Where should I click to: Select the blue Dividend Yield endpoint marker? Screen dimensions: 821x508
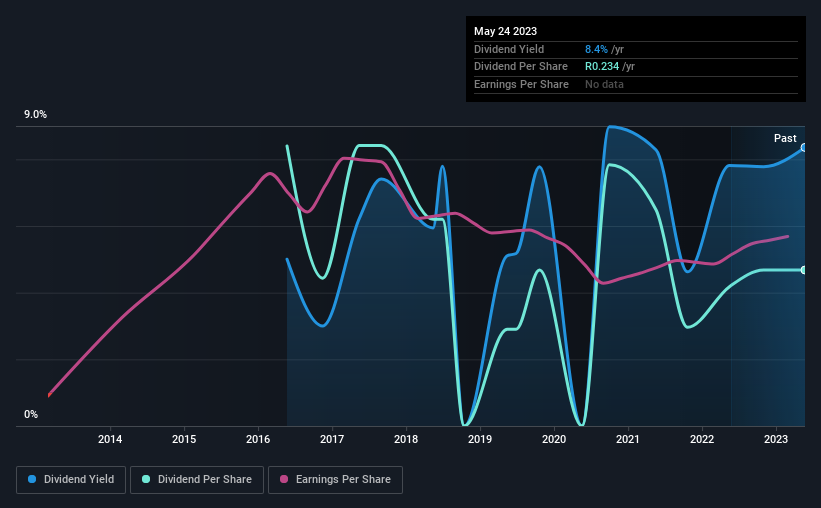803,148
